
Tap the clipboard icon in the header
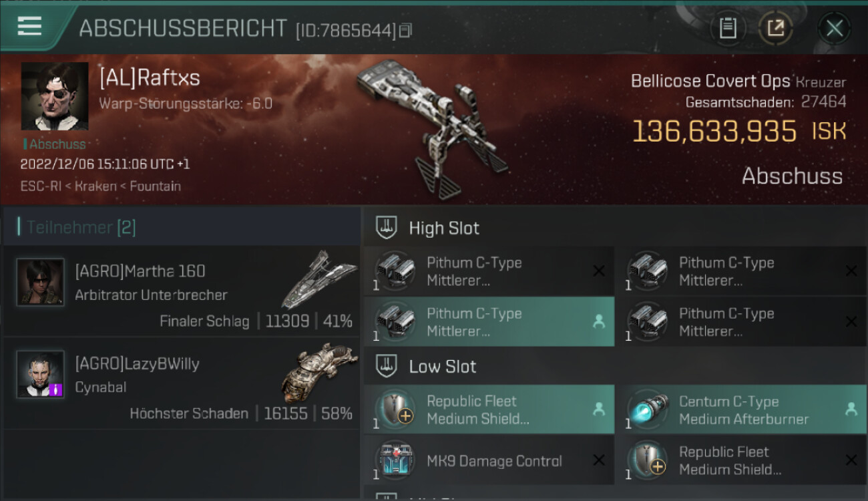coord(727,28)
